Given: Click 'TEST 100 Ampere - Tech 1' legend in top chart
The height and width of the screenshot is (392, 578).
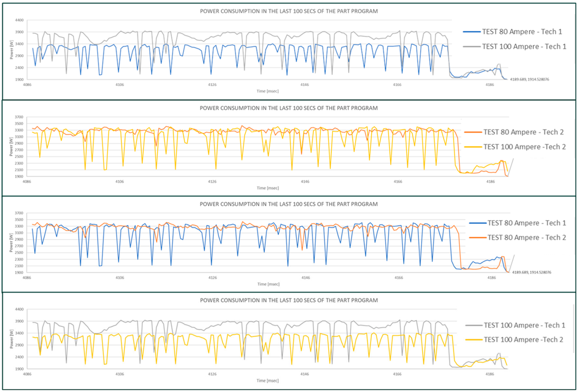Looking at the screenshot, I should (524, 46).
